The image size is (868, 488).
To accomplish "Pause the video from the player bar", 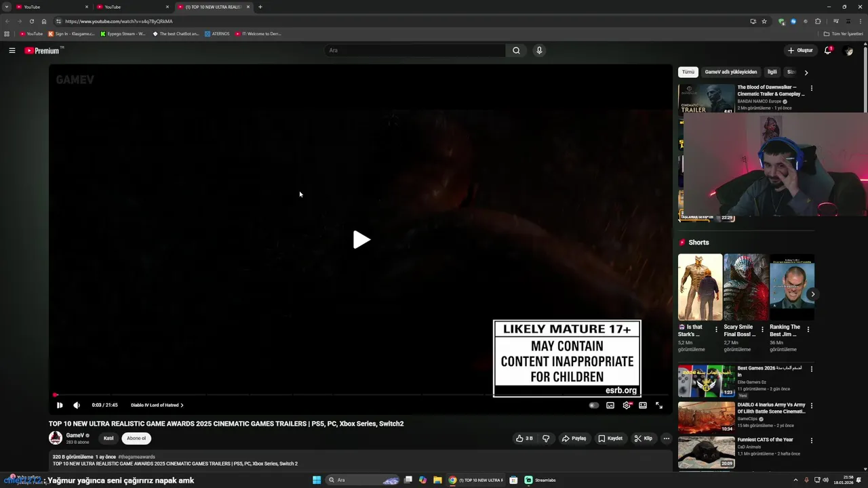I will coord(60,405).
